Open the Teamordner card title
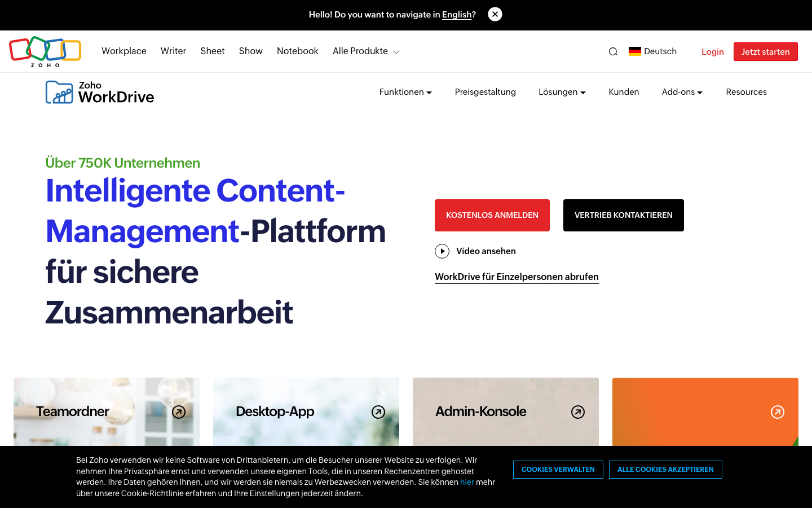The image size is (812, 508). pos(73,411)
